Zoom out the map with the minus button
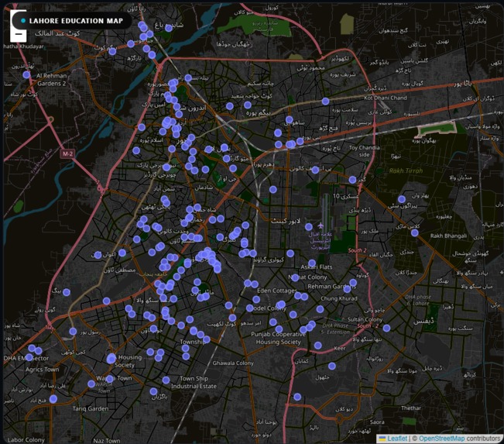Screen dimensions: 504x444 tap(19, 34)
